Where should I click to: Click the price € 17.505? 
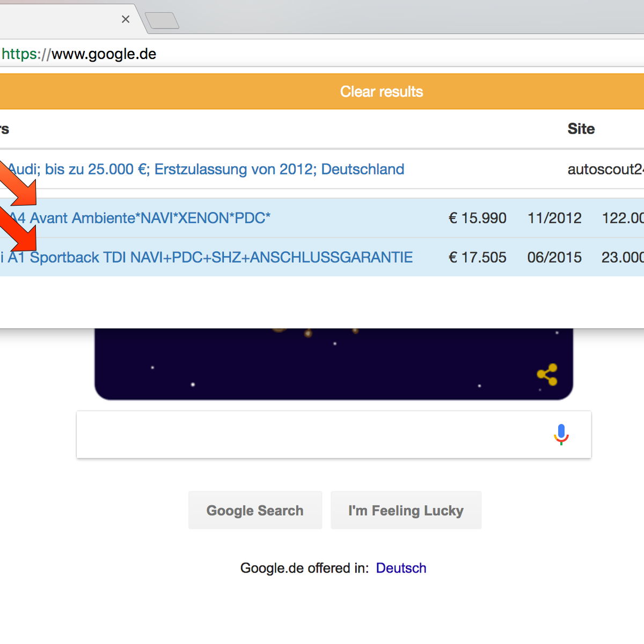tap(477, 258)
